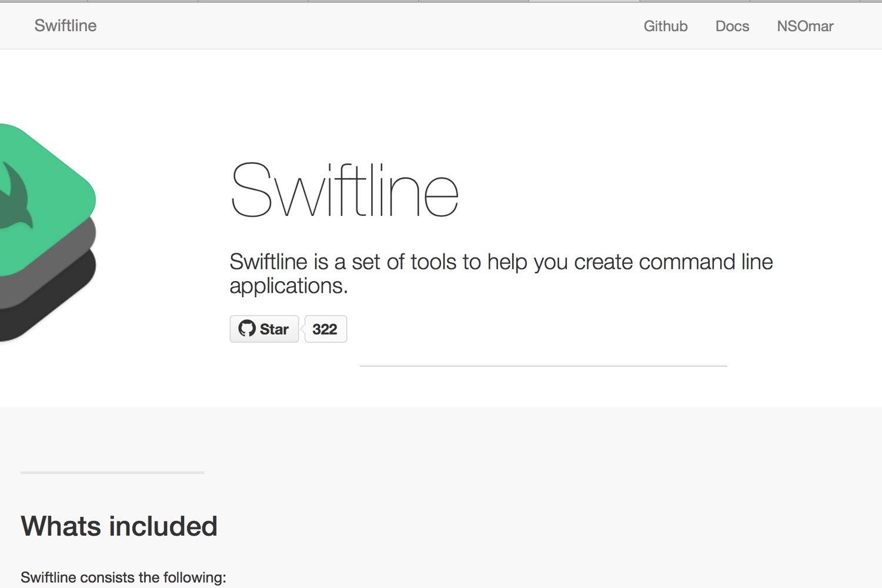Open the Docs navbar link
Screen dimensions: 882x588
click(x=732, y=26)
